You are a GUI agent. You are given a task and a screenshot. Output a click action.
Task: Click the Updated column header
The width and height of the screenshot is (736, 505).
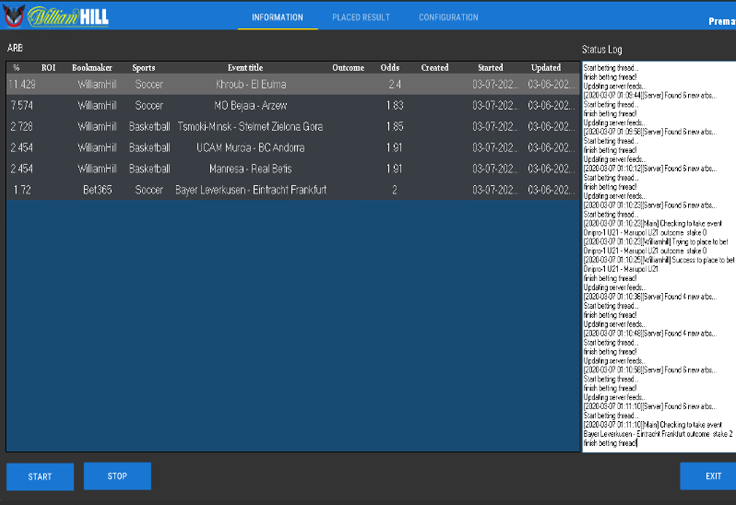click(546, 68)
